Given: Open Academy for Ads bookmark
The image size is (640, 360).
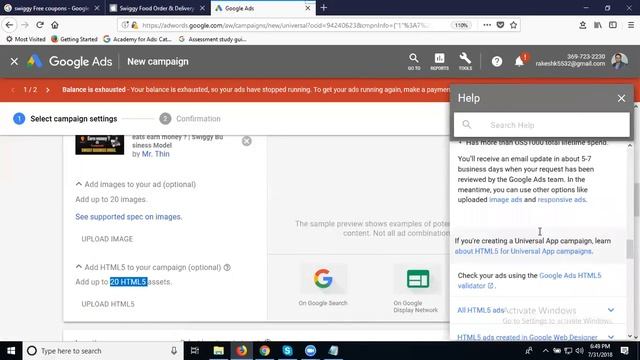Looking at the screenshot, I should (138, 39).
